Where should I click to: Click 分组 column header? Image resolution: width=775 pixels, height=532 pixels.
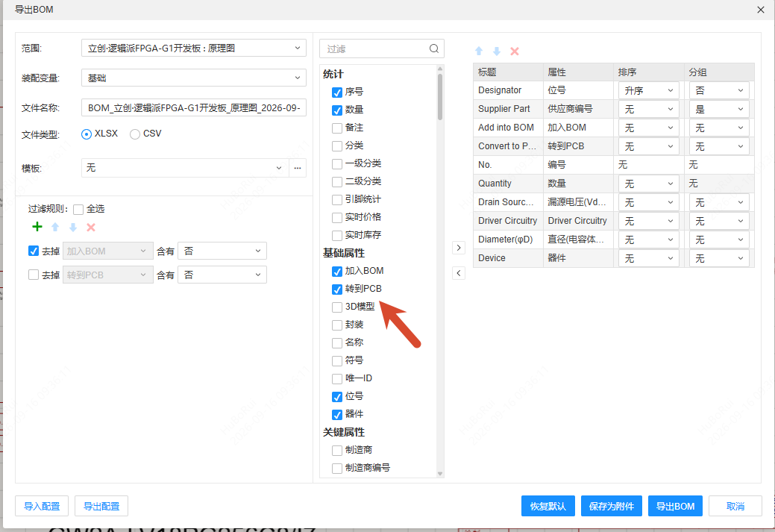(x=719, y=72)
